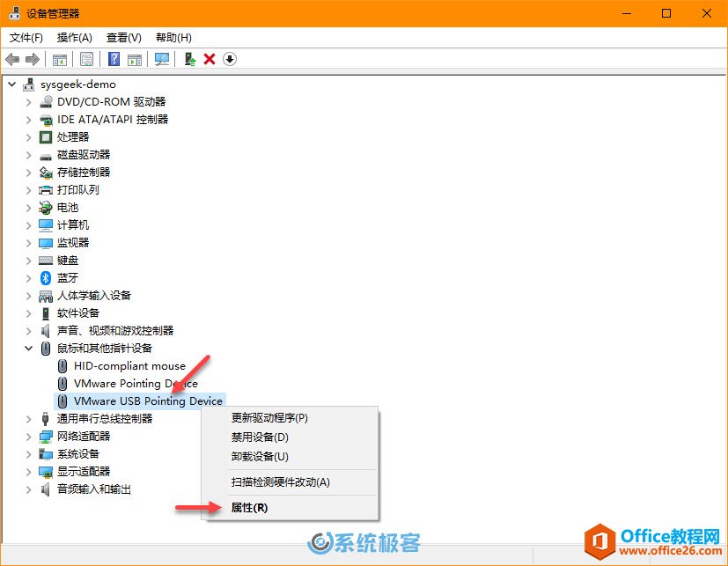Click the 监视器 monitor icon
This screenshot has height=566, width=728.
point(46,243)
